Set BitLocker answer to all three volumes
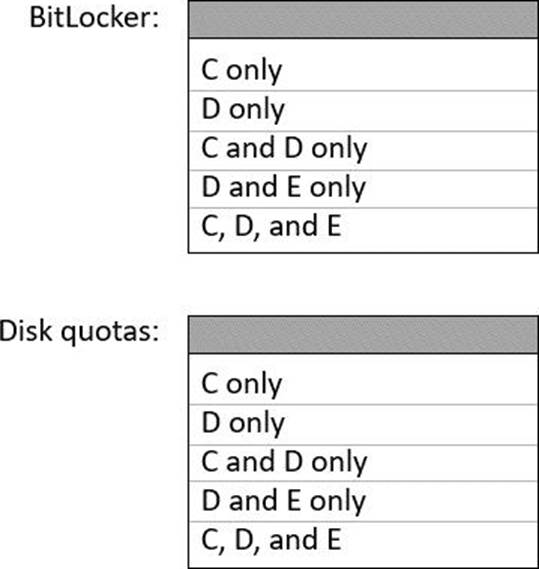The width and height of the screenshot is (539, 569). point(363,229)
